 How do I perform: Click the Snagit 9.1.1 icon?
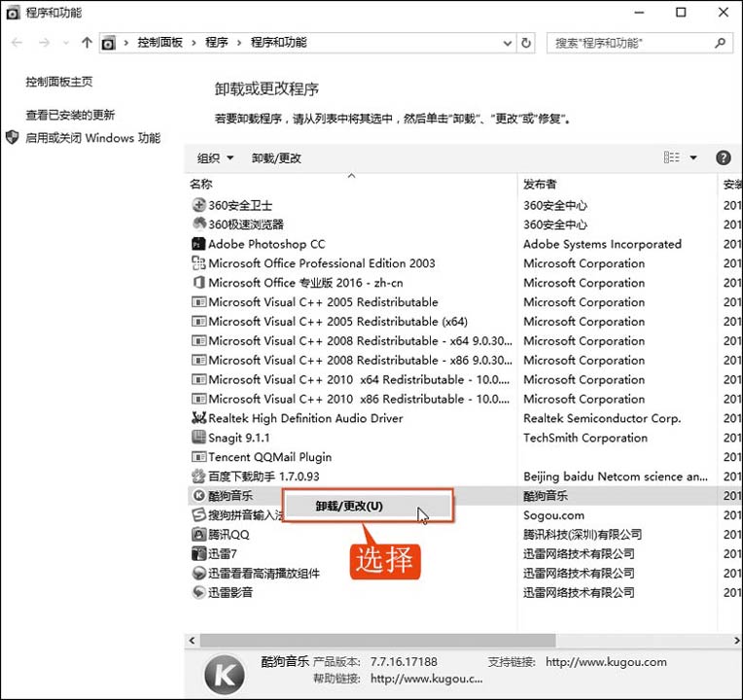pyautogui.click(x=198, y=437)
